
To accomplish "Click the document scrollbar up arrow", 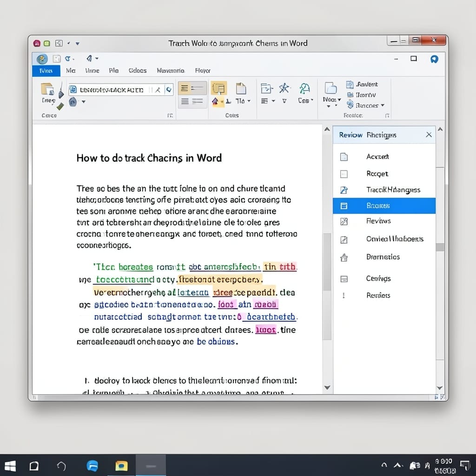I will [x=327, y=129].
